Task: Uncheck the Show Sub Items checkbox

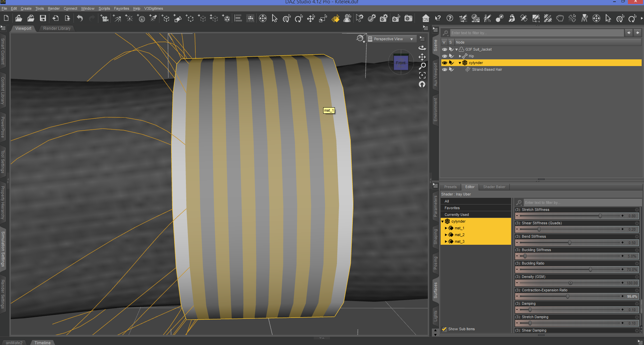Action: pos(444,329)
